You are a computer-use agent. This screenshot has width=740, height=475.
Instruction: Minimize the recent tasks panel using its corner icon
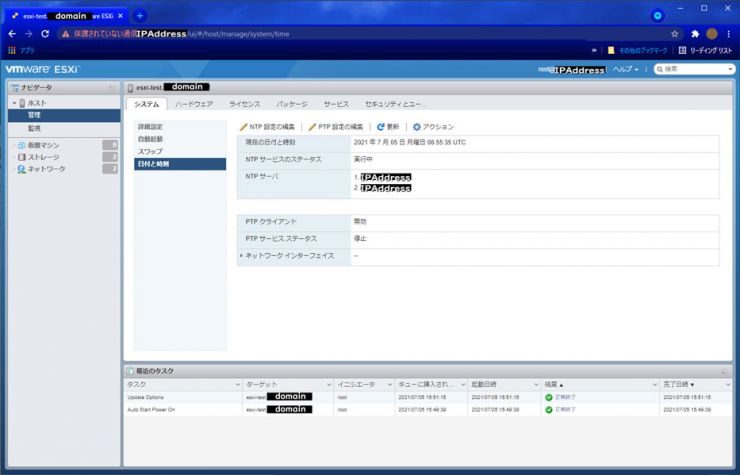pos(724,372)
